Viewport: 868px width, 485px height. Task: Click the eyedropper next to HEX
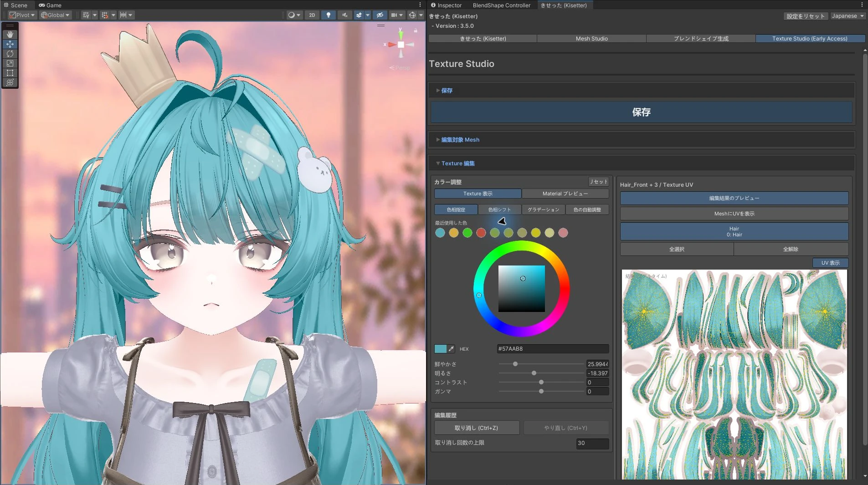coord(451,349)
